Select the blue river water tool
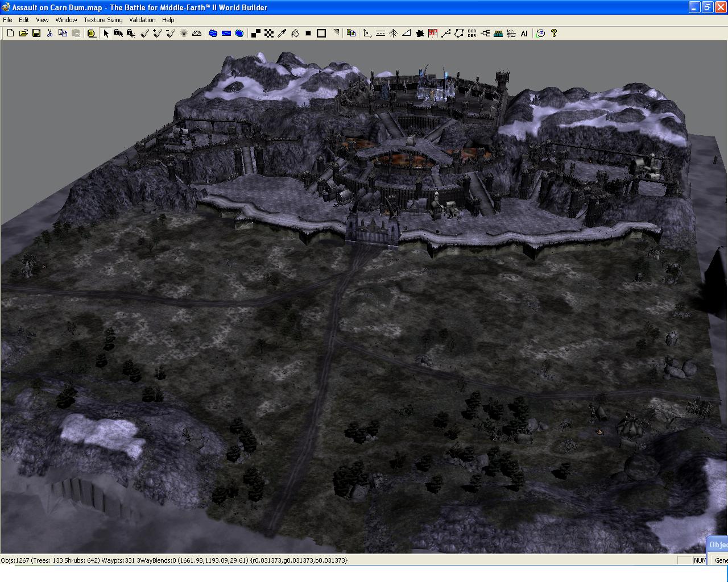The width and height of the screenshot is (728, 582). coord(226,34)
